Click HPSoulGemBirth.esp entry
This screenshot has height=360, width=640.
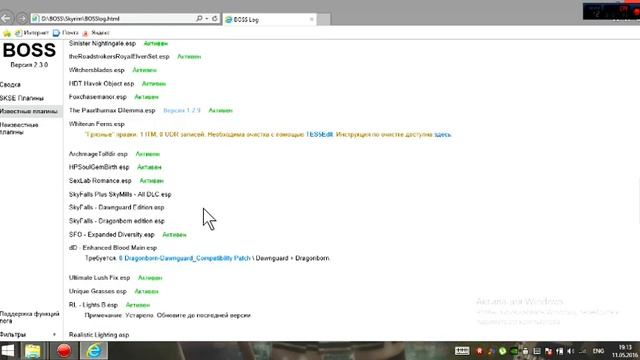99,167
